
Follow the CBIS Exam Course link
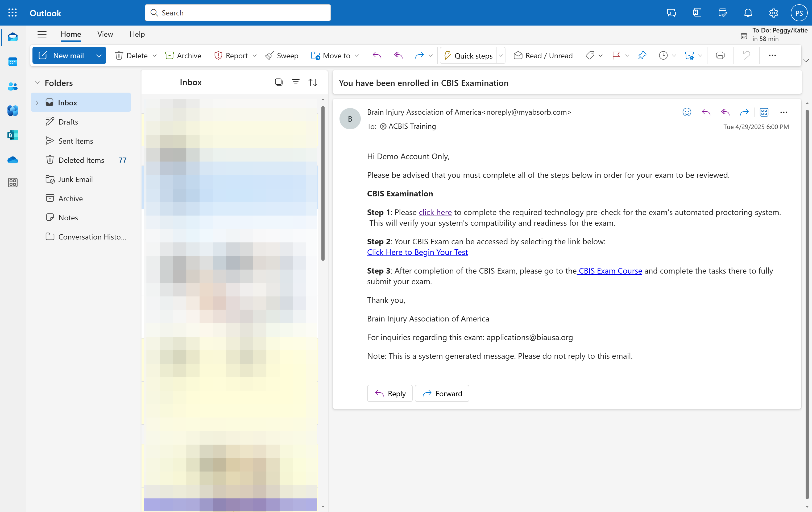[610, 271]
